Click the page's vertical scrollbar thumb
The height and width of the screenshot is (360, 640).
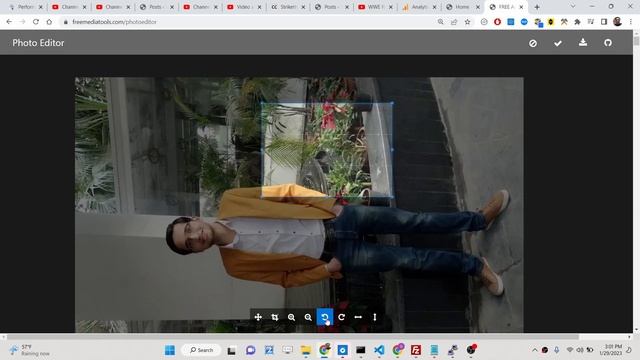(x=636, y=40)
